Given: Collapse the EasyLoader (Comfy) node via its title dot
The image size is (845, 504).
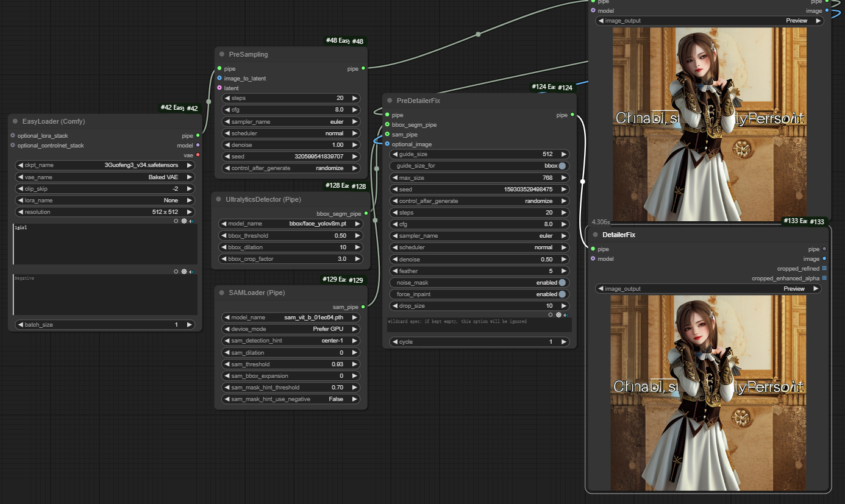Looking at the screenshot, I should click(15, 121).
